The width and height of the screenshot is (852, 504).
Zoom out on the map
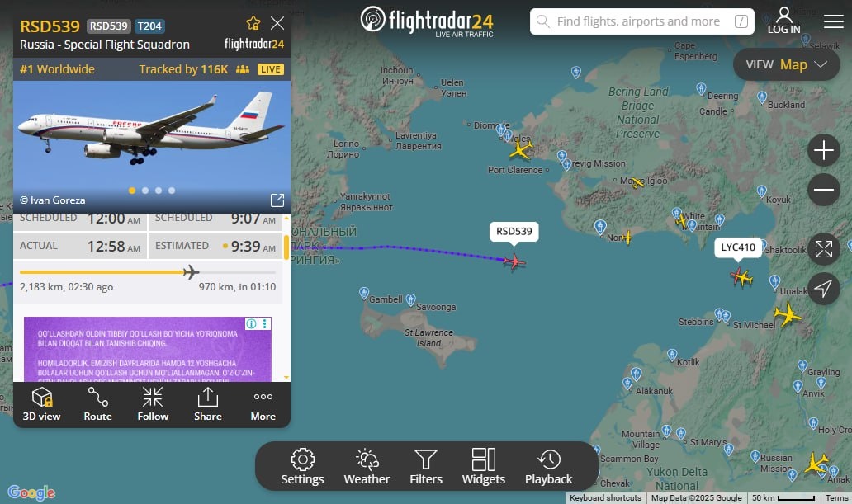824,190
